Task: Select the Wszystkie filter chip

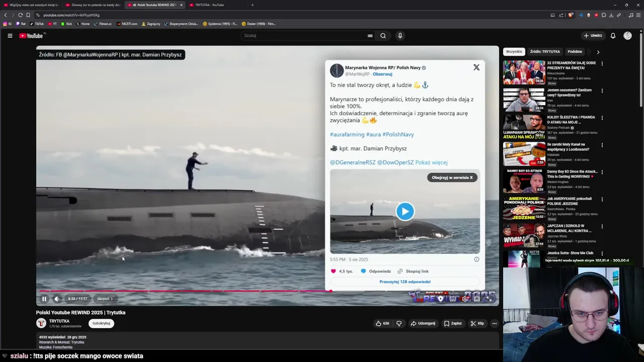Action: [x=514, y=52]
